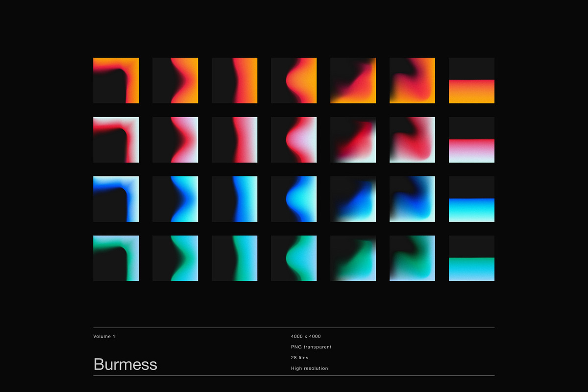Choose the blue gradient with sharp pointed notch
Viewport: 588px width, 392px height.
pos(175,199)
